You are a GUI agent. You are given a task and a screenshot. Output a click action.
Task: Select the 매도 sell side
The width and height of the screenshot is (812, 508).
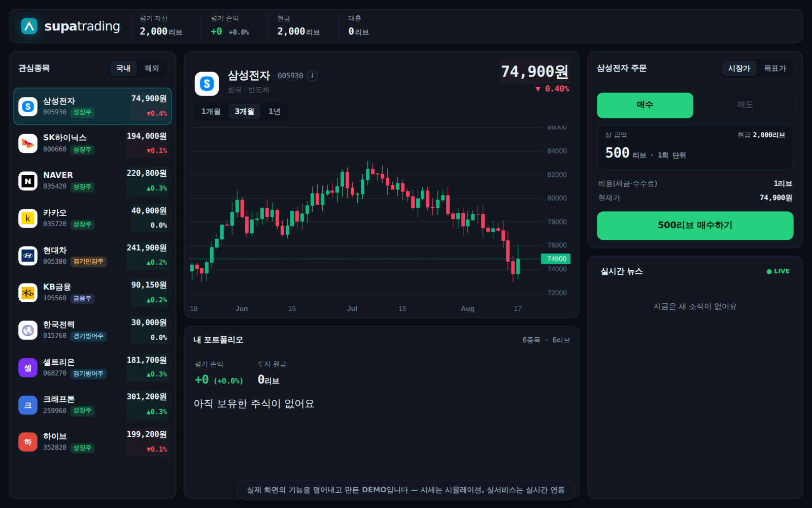pyautogui.click(x=745, y=105)
